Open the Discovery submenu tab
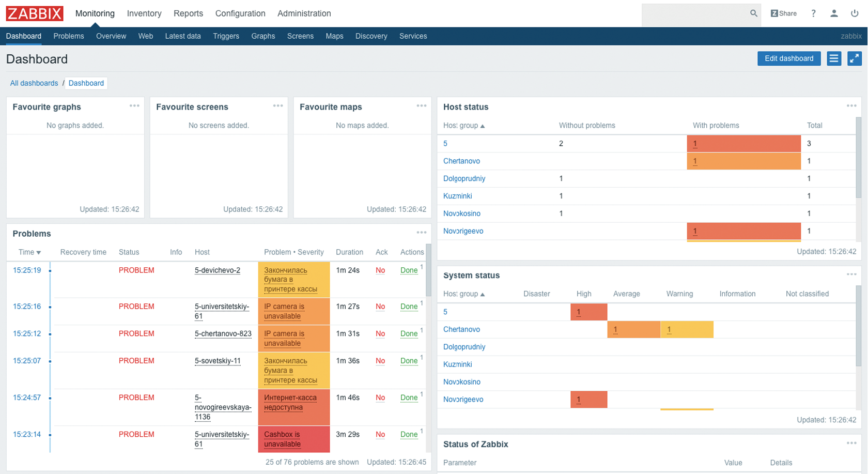This screenshot has width=868, height=474. [371, 36]
